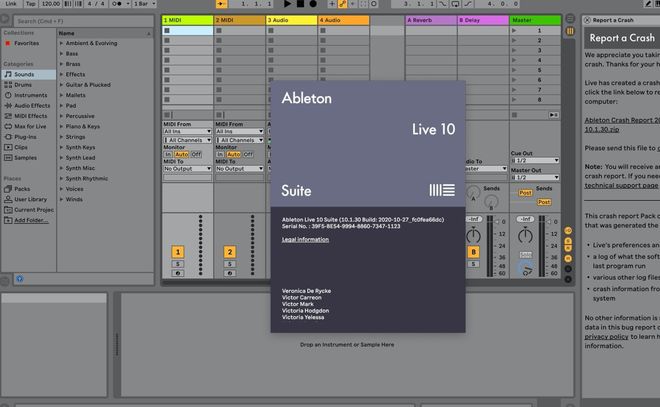Launch Master scene 1 play triangle
Image resolution: width=660 pixels, height=407 pixels.
point(516,31)
